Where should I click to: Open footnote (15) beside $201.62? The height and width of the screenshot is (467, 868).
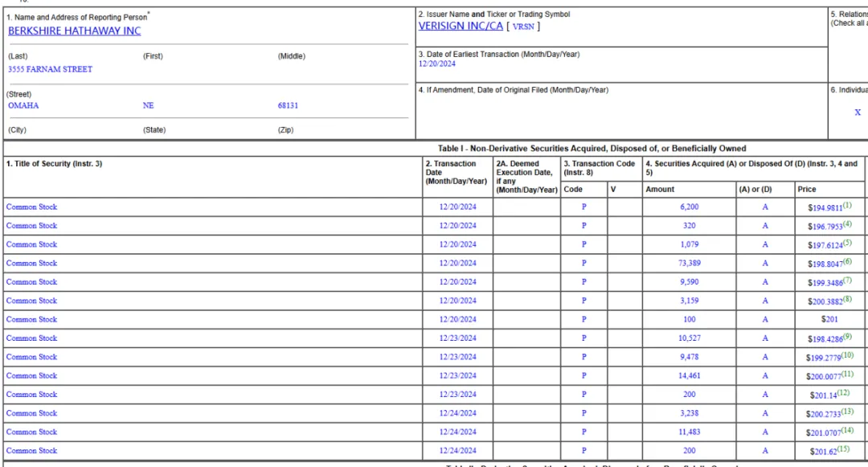(x=843, y=449)
